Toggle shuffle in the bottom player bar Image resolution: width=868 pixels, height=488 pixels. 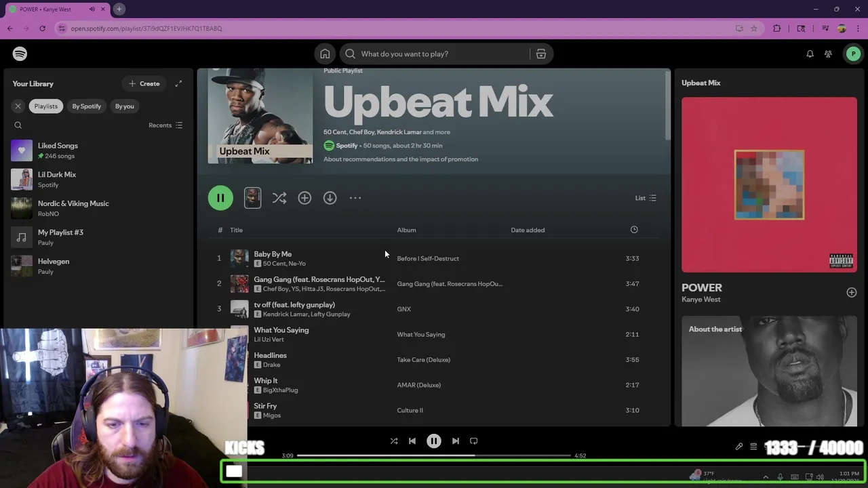(394, 441)
